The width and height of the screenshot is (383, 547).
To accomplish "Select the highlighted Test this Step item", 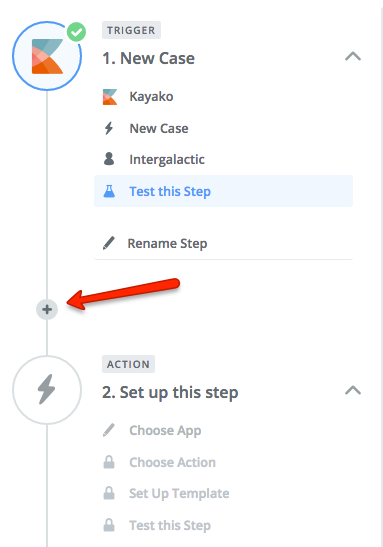I will [x=223, y=191].
